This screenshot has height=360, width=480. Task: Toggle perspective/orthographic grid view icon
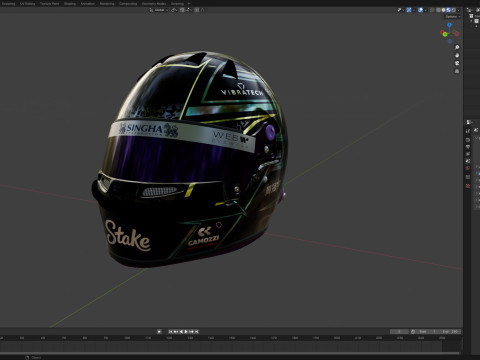pos(457,71)
